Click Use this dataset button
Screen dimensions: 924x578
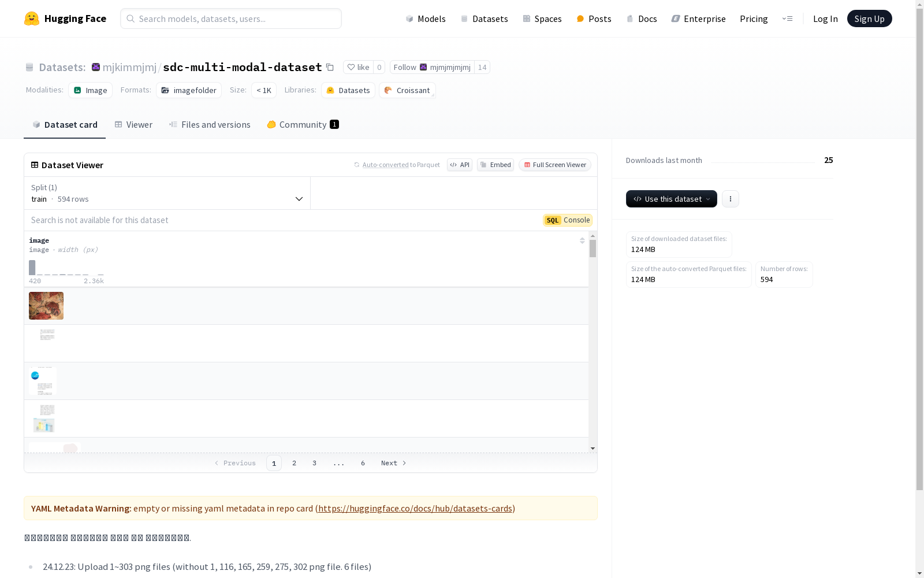(x=672, y=199)
